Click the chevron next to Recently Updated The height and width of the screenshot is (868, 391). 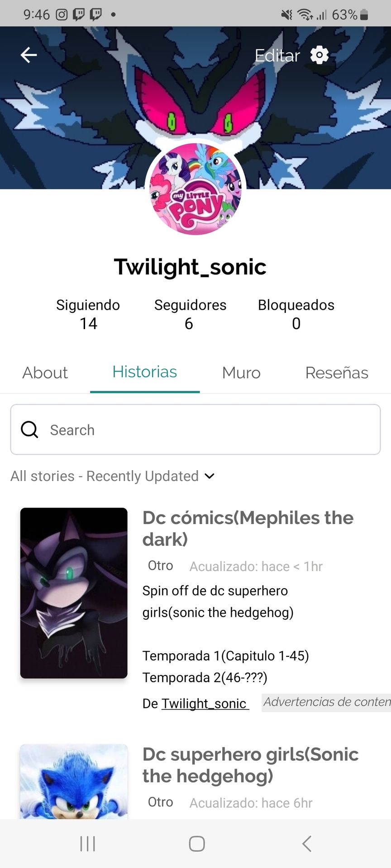point(210,476)
